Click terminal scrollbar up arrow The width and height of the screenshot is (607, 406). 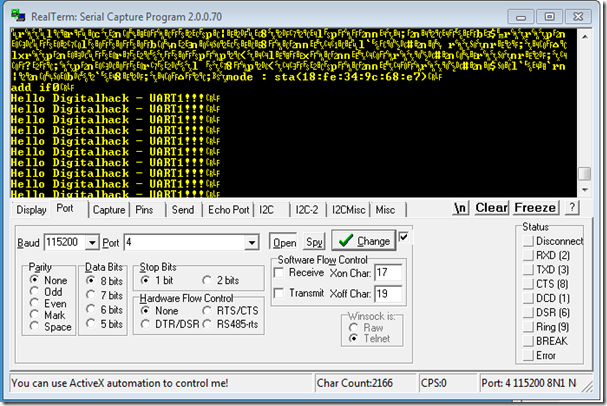tap(585, 37)
